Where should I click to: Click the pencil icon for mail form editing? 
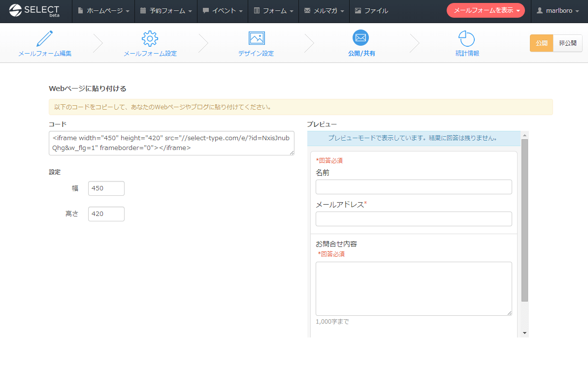(x=44, y=38)
